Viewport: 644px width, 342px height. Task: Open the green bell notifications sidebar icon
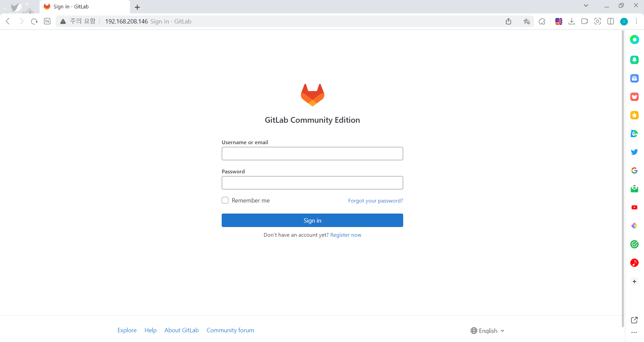(x=634, y=60)
